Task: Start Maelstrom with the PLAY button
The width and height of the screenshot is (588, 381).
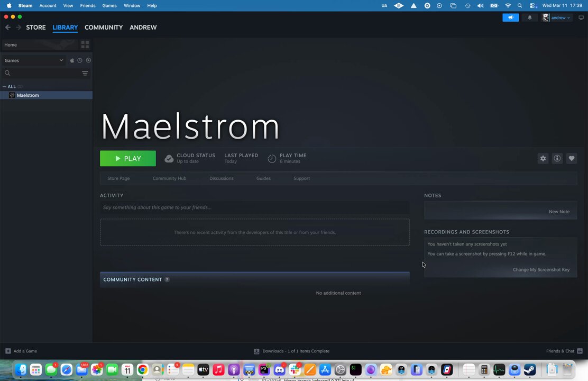Action: pos(128,158)
